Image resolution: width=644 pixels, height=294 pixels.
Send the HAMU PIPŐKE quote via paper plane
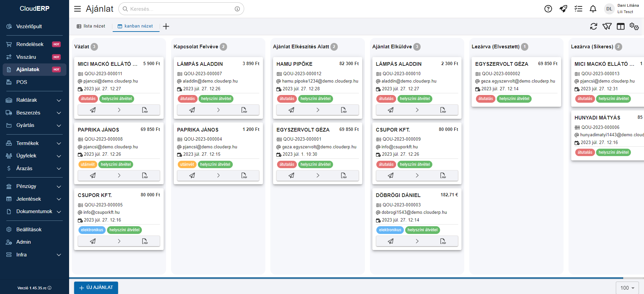click(x=291, y=110)
